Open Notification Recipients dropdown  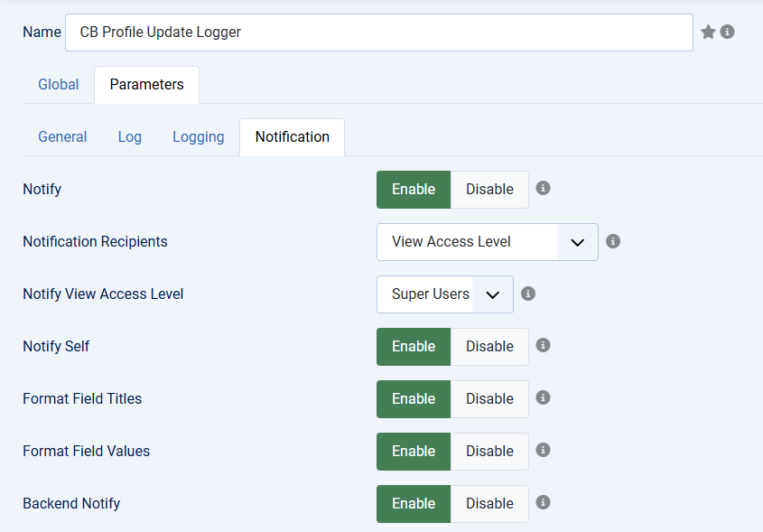pyautogui.click(x=487, y=242)
